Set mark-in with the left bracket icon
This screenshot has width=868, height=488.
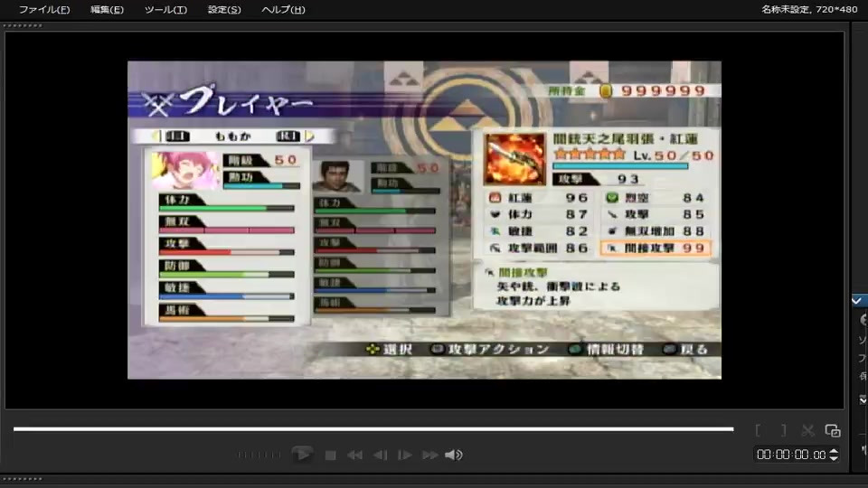click(x=758, y=430)
